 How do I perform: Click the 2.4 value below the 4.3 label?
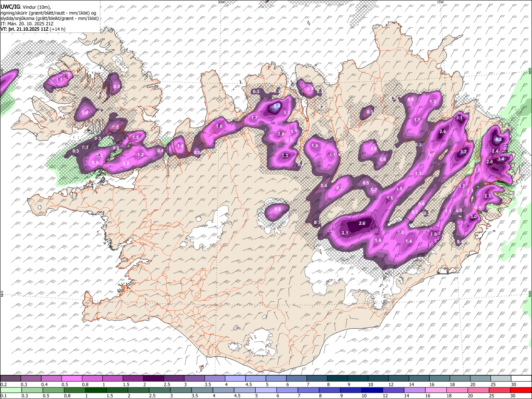click(495, 151)
